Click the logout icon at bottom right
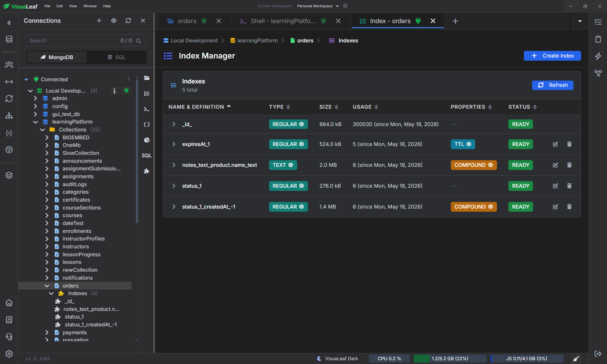Screen dimensions: 607x364 (598, 354)
